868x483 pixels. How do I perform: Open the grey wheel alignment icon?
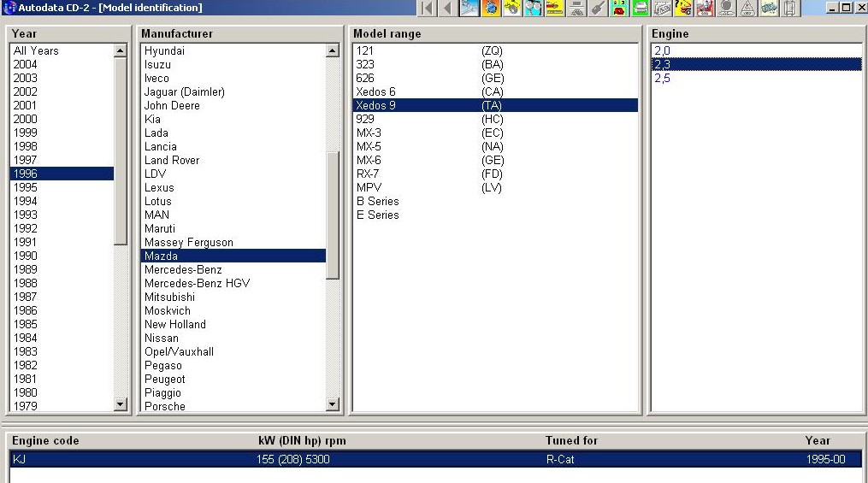tap(577, 8)
